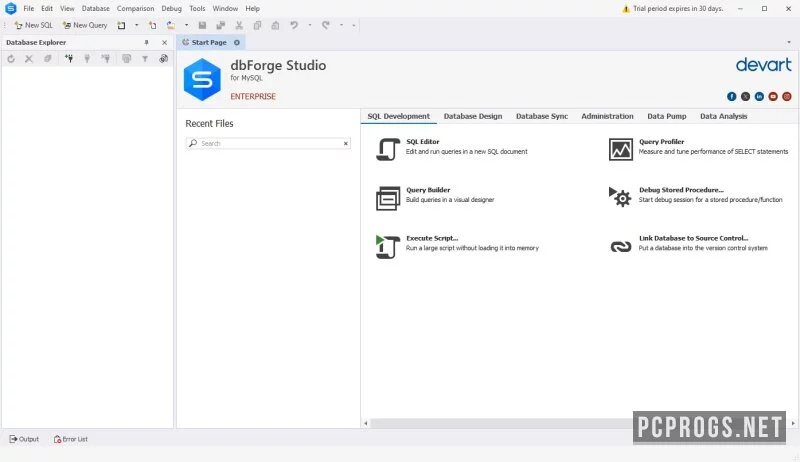Click Link Database to Source Control
The image size is (800, 462).
pos(688,245)
